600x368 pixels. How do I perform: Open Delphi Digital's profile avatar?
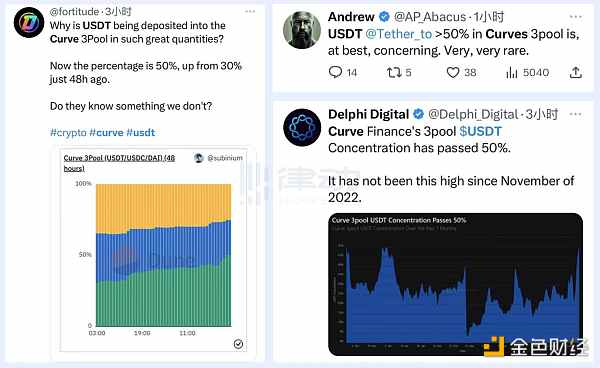[302, 127]
